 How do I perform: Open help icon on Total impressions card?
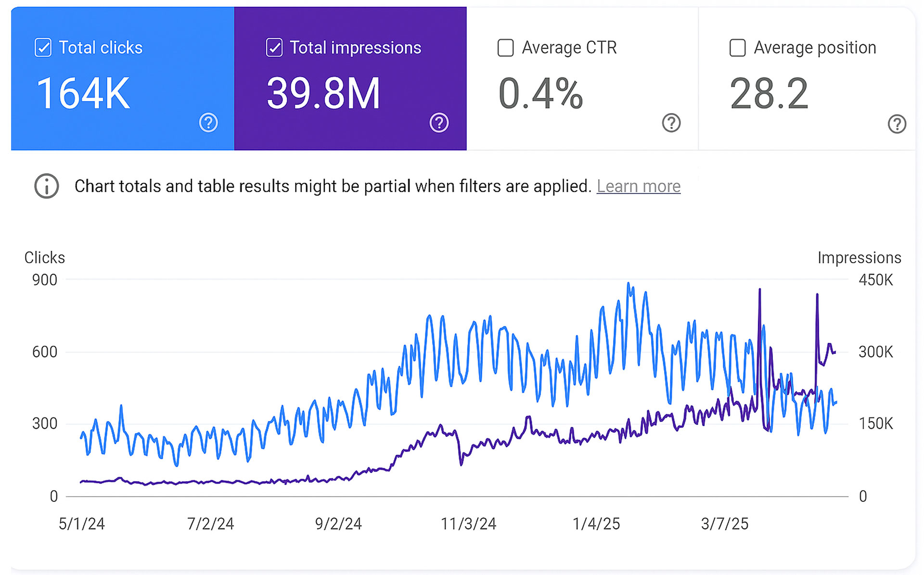pyautogui.click(x=439, y=123)
